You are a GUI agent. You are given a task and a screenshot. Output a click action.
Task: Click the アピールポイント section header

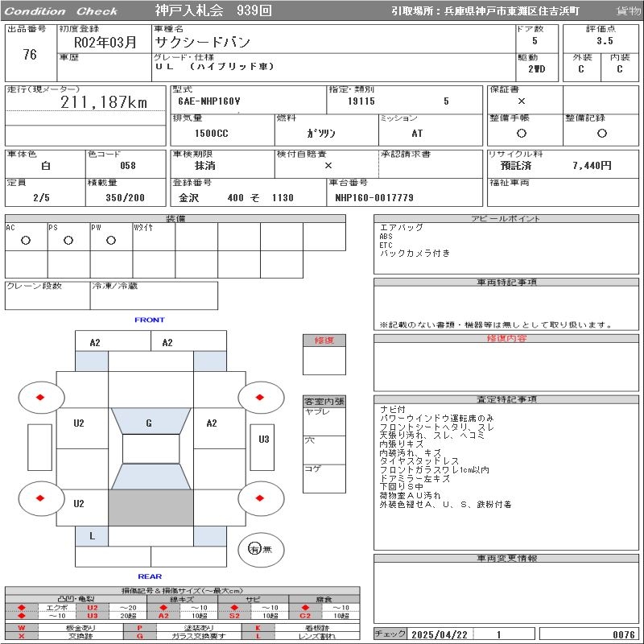pyautogui.click(x=507, y=219)
